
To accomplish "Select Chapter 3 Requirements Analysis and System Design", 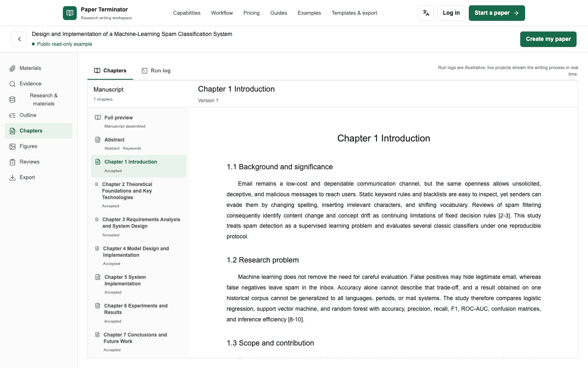I will click(139, 227).
